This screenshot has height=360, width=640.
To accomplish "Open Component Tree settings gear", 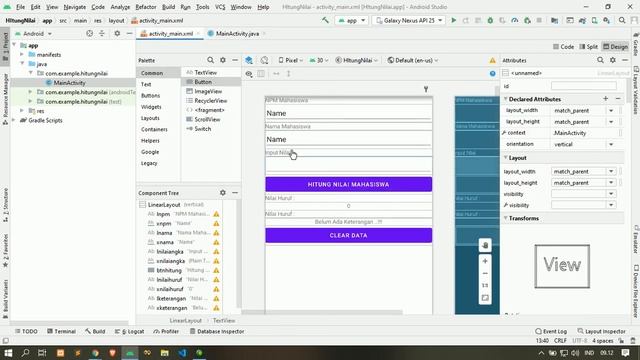I will coord(223,193).
